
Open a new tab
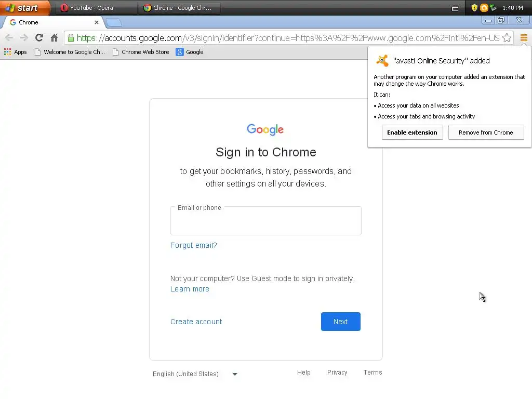(114, 23)
